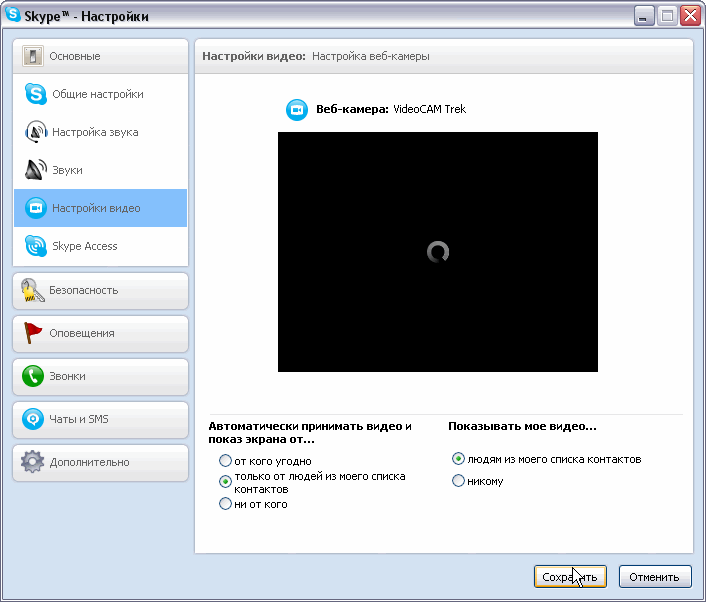
Task: Expand the Чаты и SMS section
Action: click(x=100, y=419)
